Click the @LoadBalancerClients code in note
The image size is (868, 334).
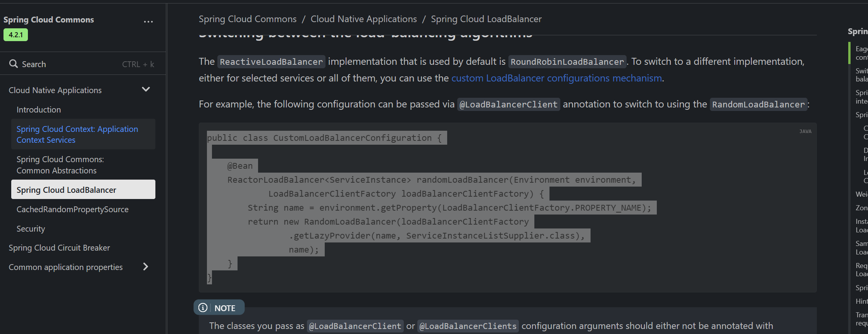point(468,326)
